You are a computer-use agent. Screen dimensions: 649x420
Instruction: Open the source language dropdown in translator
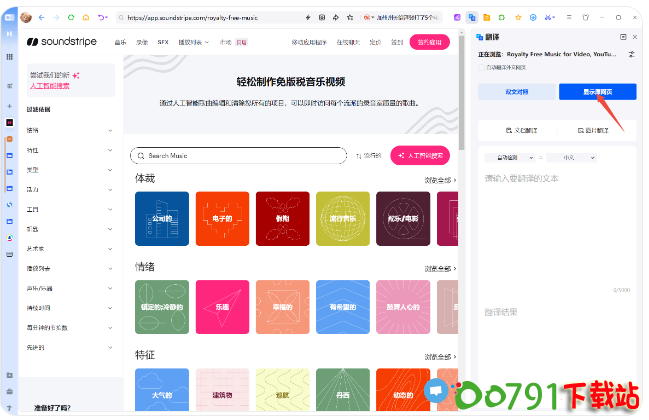click(510, 157)
